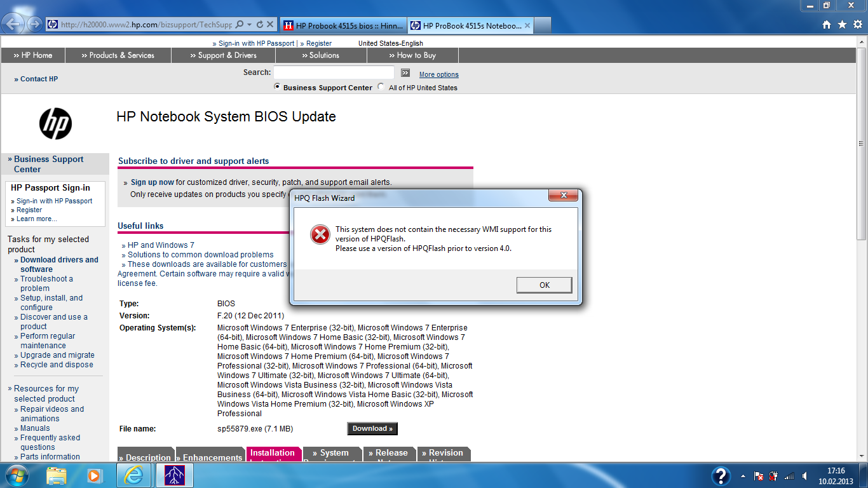
Task: Open the wireless network signal icon
Action: (x=789, y=476)
